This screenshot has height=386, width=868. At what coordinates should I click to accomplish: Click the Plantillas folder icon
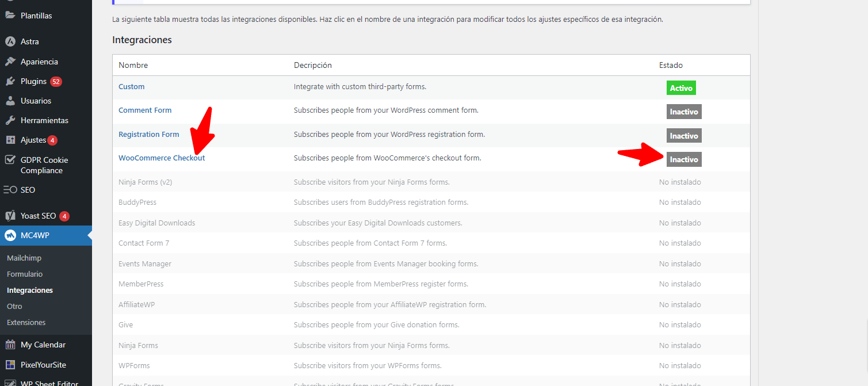(10, 16)
